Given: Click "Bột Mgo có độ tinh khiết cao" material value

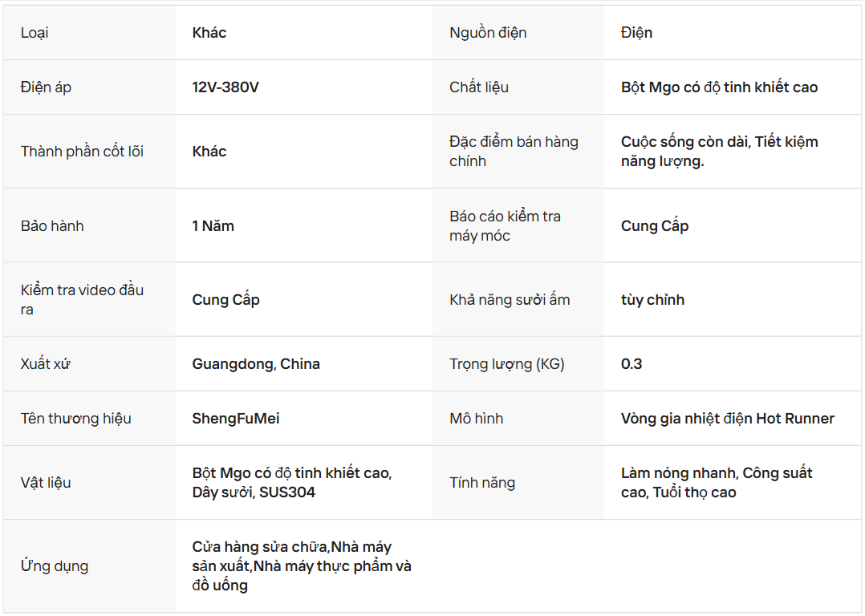Looking at the screenshot, I should [x=719, y=87].
